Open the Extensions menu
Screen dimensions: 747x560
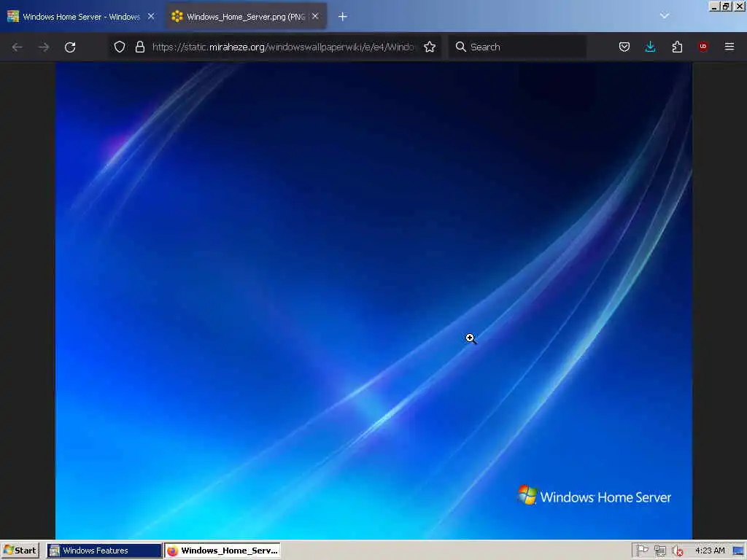tap(677, 47)
